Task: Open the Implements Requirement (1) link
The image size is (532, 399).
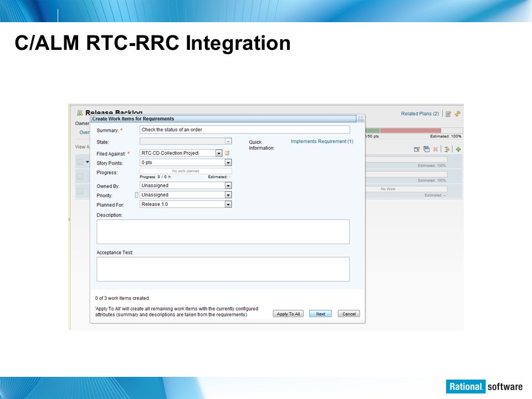Action: (x=322, y=141)
